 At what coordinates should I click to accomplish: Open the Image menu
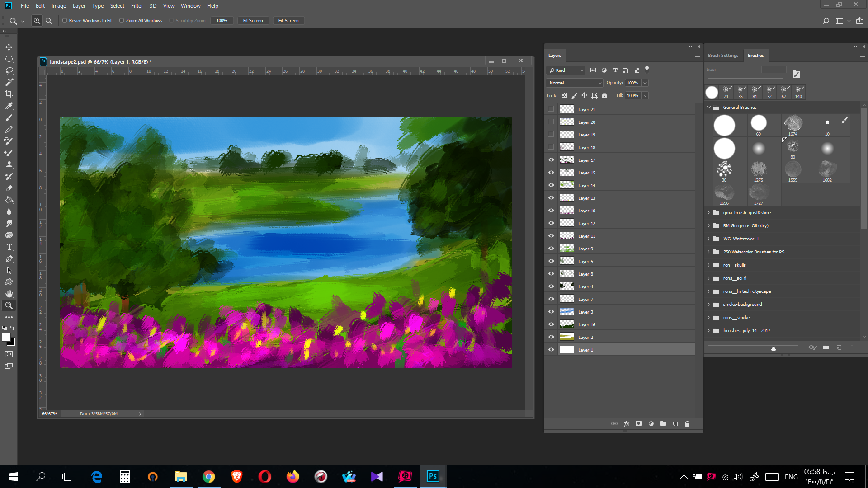(x=59, y=6)
